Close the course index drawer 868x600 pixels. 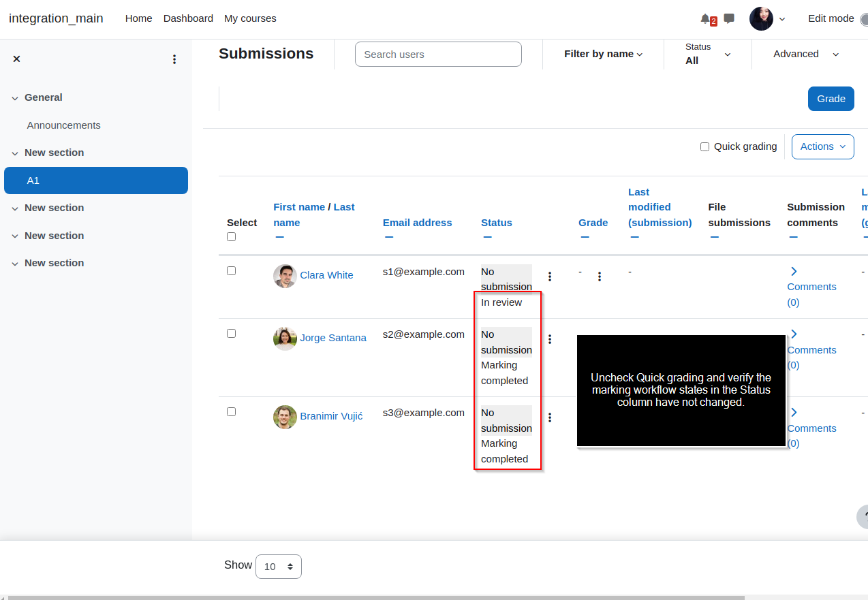[x=16, y=59]
